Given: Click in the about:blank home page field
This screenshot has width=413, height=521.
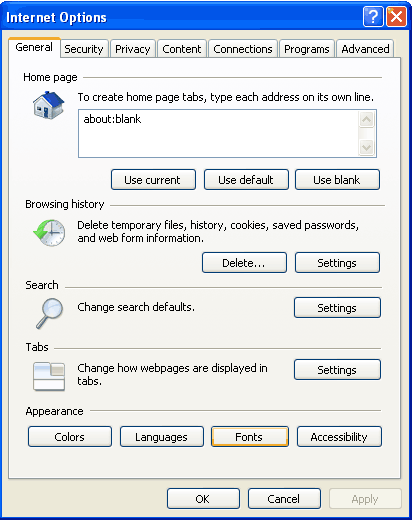Looking at the screenshot, I should [218, 133].
